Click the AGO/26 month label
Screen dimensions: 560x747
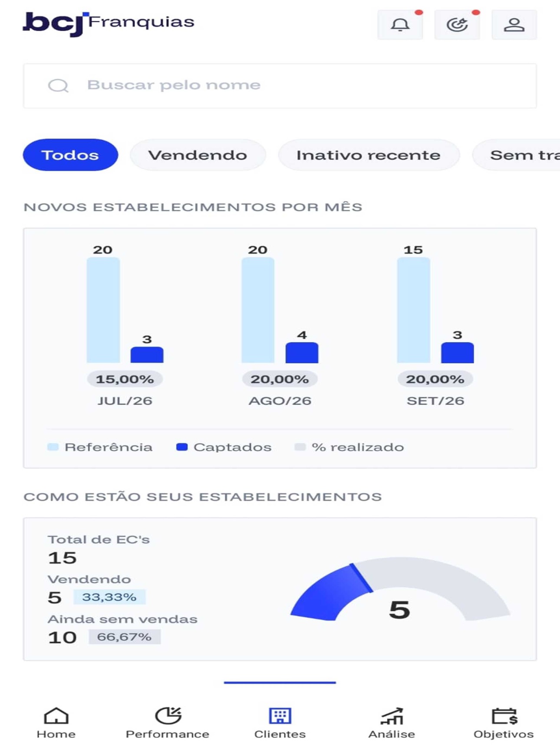[280, 400]
